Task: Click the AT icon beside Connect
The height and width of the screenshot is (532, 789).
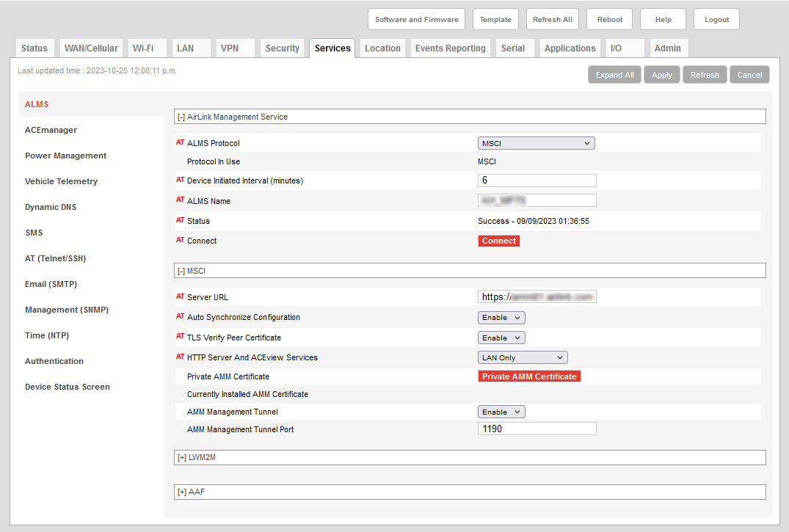Action: click(x=180, y=240)
